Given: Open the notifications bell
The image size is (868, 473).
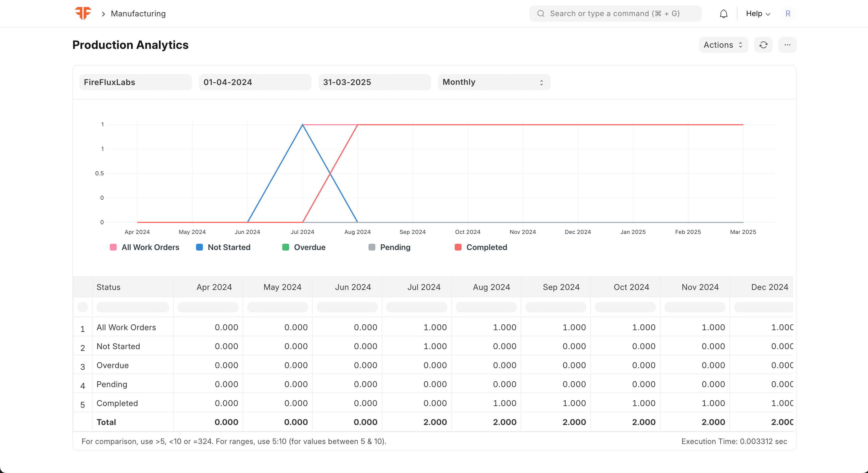Looking at the screenshot, I should click(x=723, y=14).
